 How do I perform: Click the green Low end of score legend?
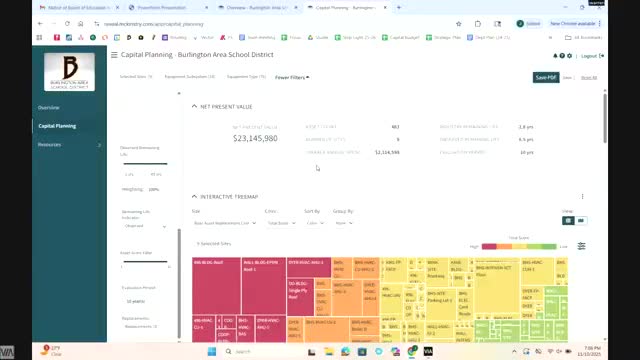(549, 247)
